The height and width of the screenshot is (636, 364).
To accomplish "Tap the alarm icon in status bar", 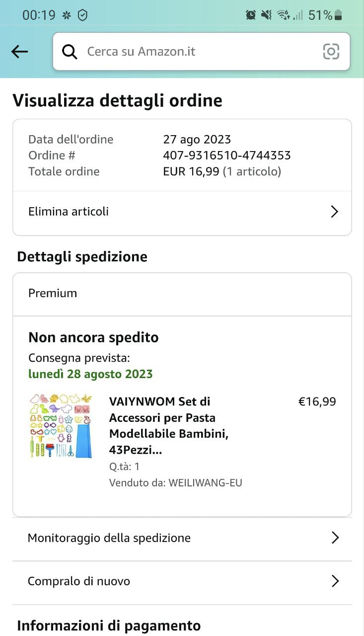I will pos(251,15).
